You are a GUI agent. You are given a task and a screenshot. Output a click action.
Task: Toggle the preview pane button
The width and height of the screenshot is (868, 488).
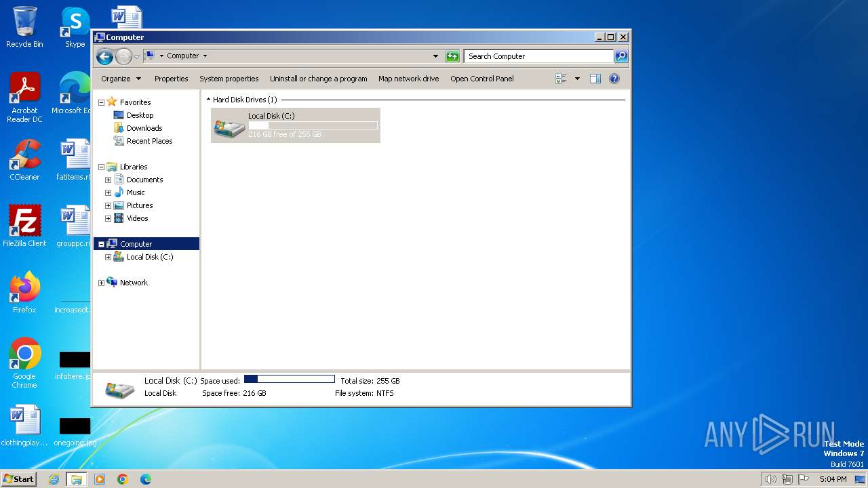click(x=595, y=79)
